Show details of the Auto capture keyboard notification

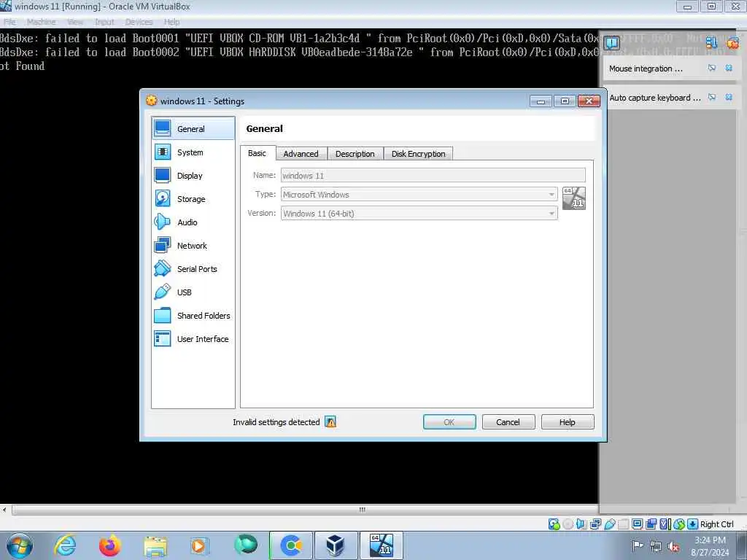point(712,97)
